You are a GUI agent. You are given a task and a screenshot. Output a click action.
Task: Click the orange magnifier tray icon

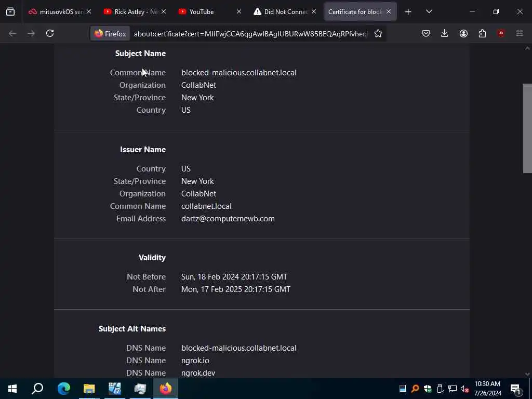tap(415, 389)
